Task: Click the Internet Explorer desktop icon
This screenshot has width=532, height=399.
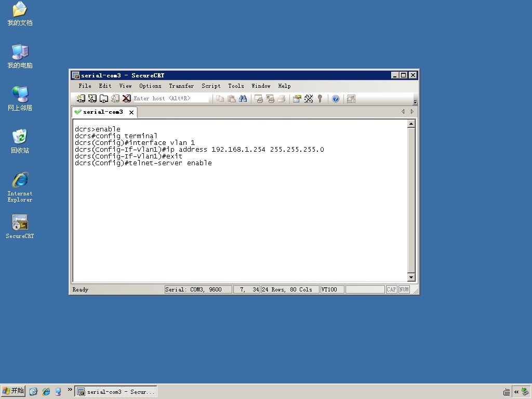Action: point(20,187)
